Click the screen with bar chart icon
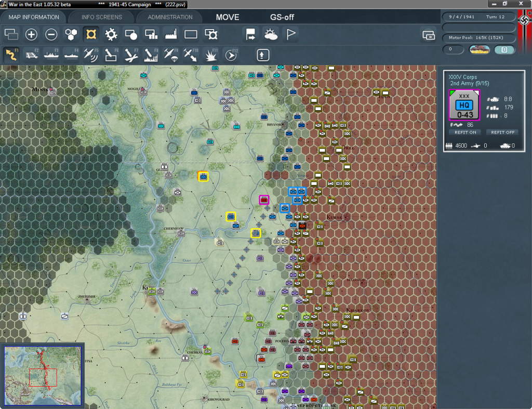Viewport: 532px width, 409px height. [x=151, y=34]
